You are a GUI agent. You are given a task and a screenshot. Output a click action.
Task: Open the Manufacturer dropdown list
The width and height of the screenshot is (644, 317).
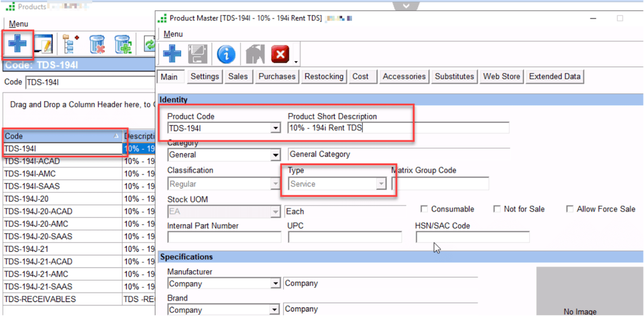click(275, 284)
